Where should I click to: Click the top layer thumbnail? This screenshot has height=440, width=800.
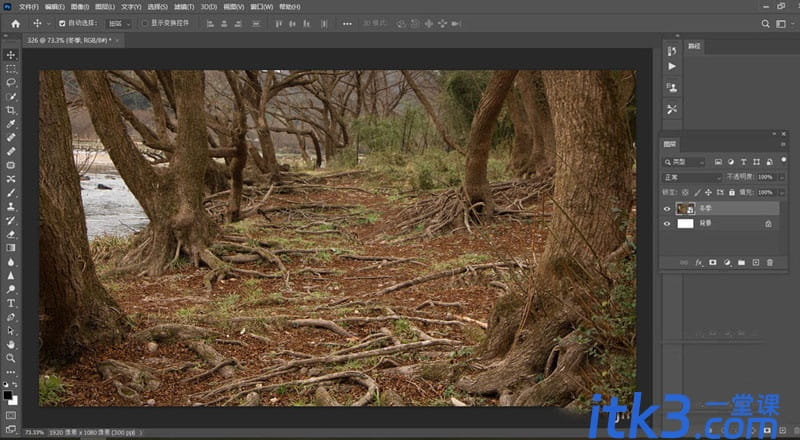coord(685,209)
